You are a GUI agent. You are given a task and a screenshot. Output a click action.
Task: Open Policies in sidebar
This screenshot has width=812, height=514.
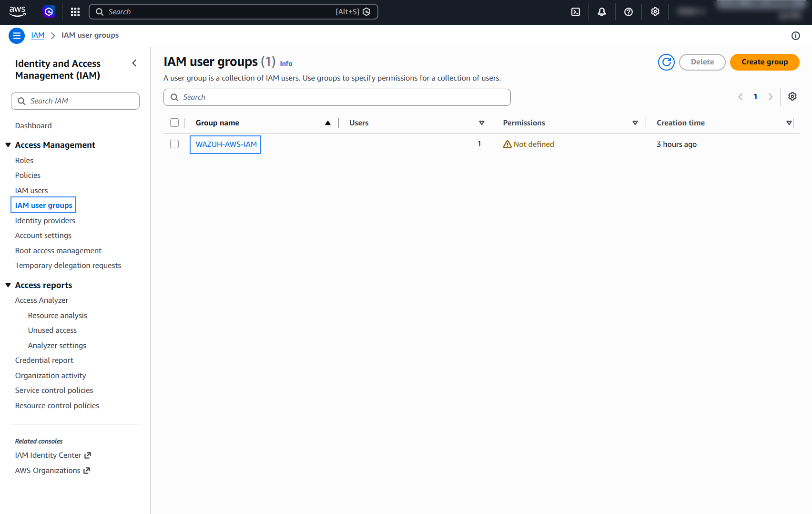pos(28,175)
